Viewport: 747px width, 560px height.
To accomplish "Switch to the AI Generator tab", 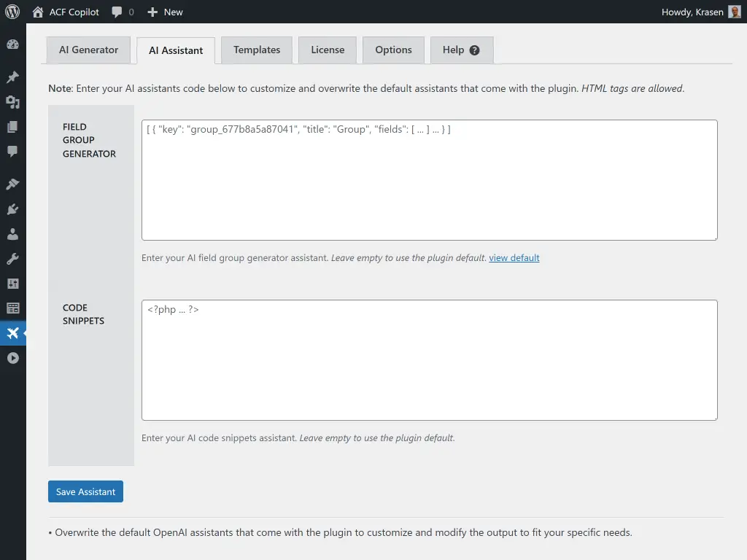I will click(x=88, y=50).
